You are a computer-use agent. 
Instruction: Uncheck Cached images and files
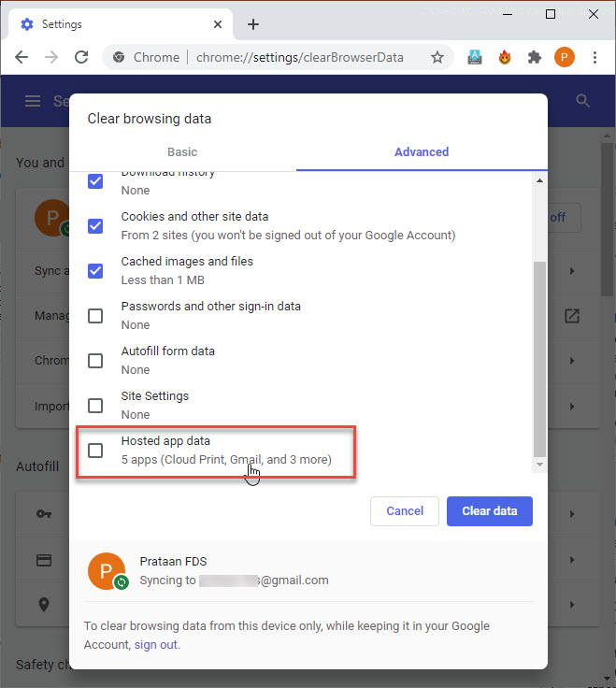(95, 271)
